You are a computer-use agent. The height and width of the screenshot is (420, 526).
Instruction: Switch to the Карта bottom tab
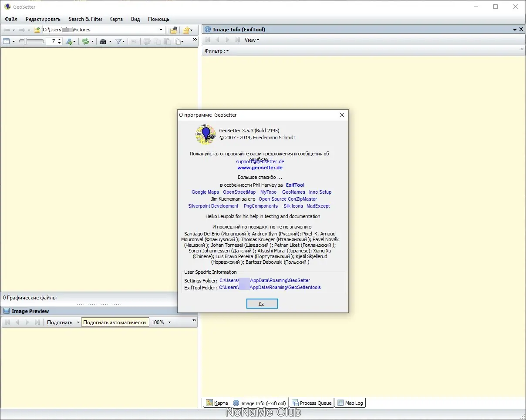click(x=216, y=403)
